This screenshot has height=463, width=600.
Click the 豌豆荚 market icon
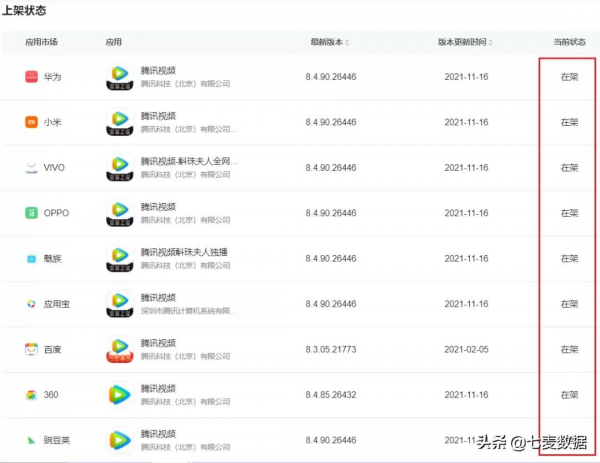coord(31,440)
